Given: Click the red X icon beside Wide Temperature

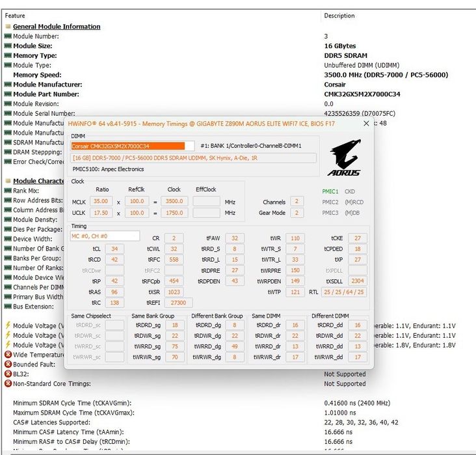Looking at the screenshot, I should (8, 355).
